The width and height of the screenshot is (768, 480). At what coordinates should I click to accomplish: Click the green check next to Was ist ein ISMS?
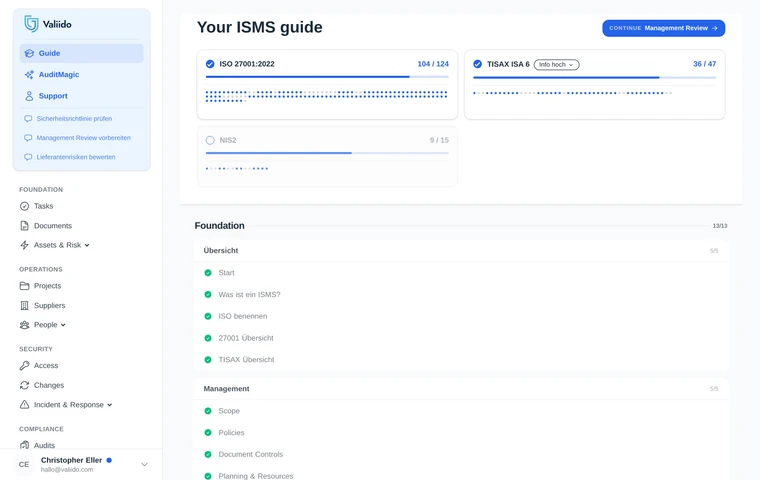tap(208, 294)
